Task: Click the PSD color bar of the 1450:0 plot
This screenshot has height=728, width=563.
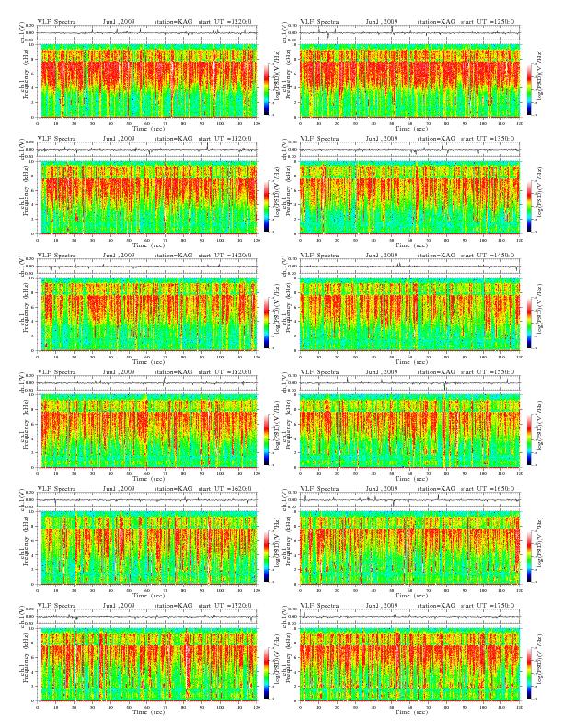Action: click(530, 323)
